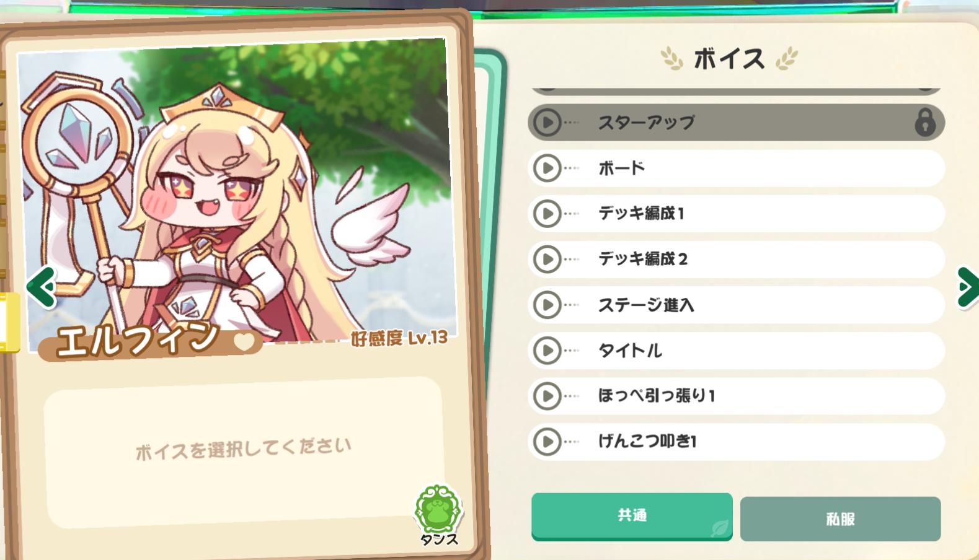Play the デッキ編成2 voice clip
This screenshot has height=560, width=979.
pyautogui.click(x=547, y=260)
